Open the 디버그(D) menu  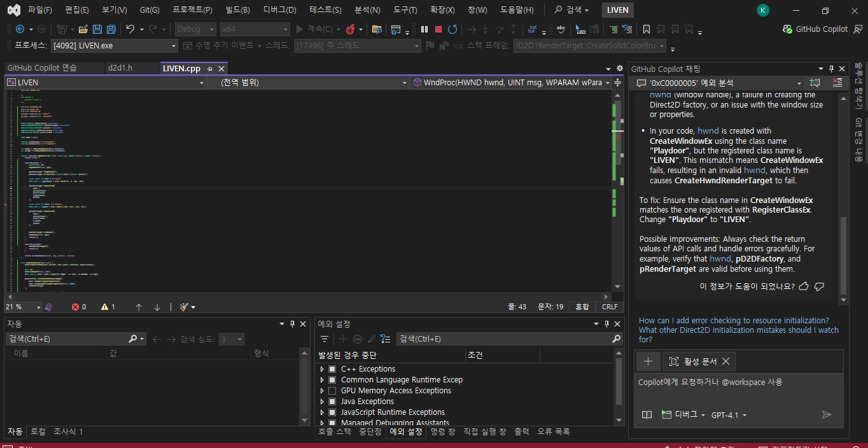click(x=279, y=10)
